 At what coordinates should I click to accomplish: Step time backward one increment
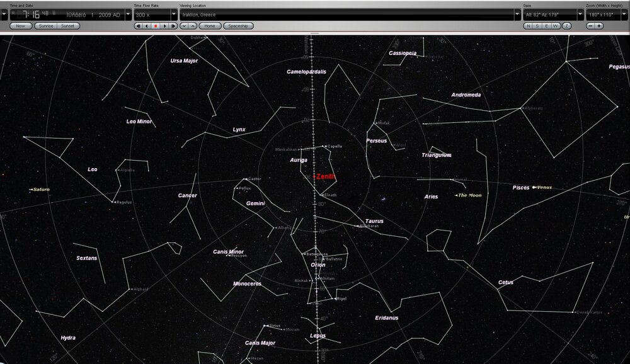tap(138, 26)
